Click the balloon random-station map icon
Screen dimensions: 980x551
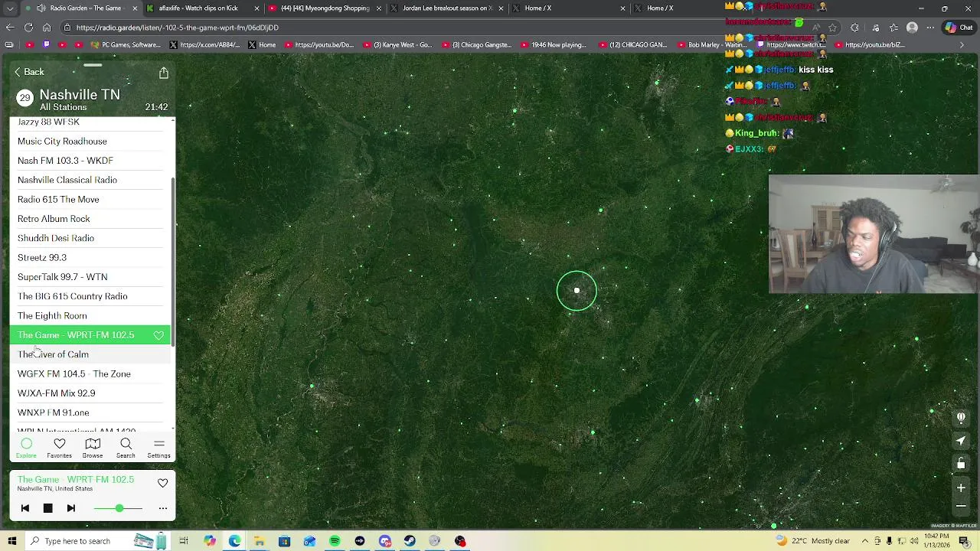tap(961, 418)
